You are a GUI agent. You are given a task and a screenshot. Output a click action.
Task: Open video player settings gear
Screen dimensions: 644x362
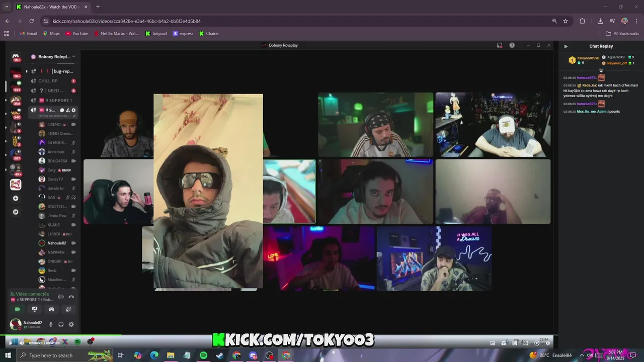point(548,343)
